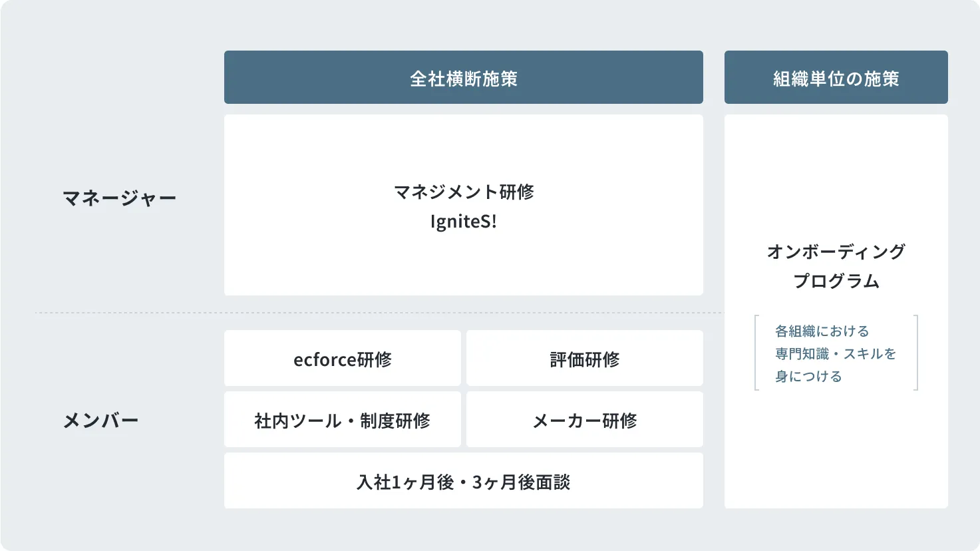Select the 専門知識・スキルを note line
Screen dimensions: 980x551
pos(835,353)
